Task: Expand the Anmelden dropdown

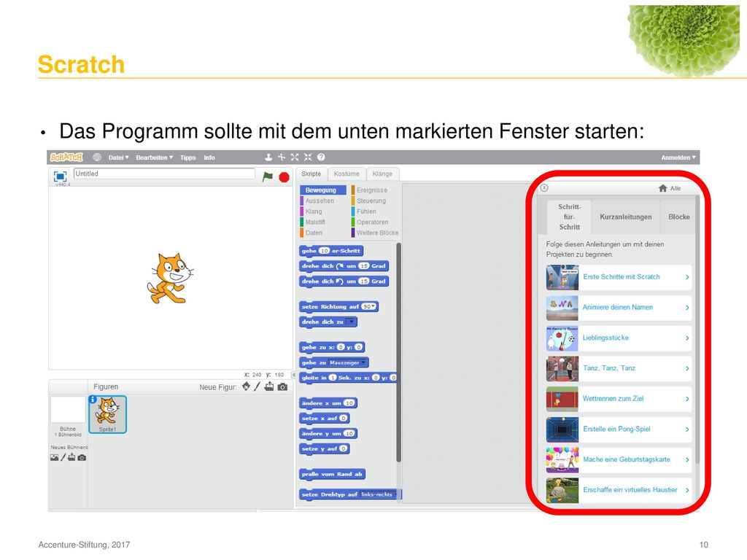Action: coord(678,157)
